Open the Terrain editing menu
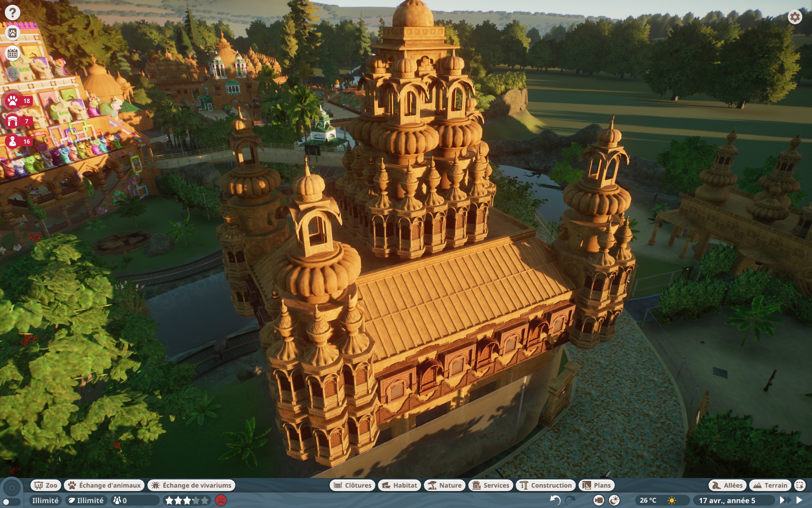 [770, 485]
